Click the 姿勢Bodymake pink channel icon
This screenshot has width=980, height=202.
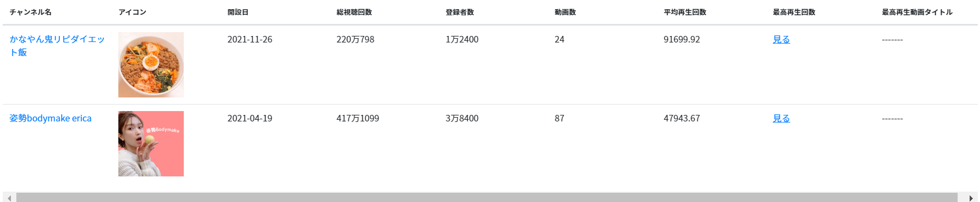(x=151, y=144)
